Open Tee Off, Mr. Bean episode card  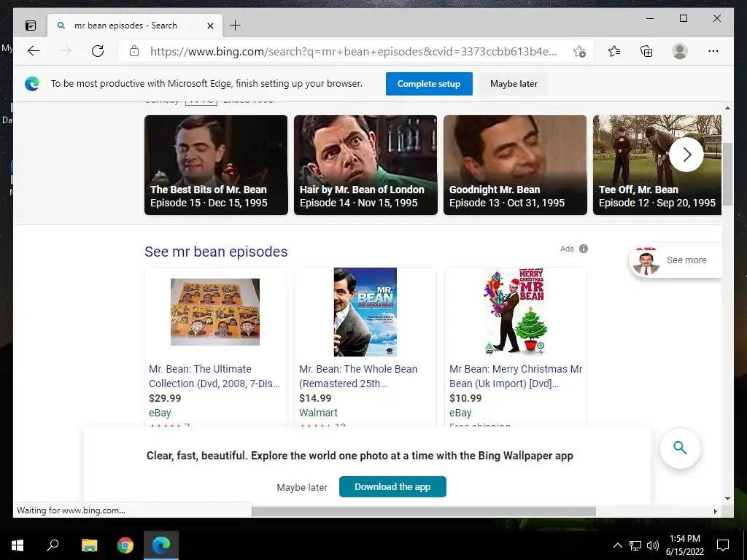[x=657, y=165]
